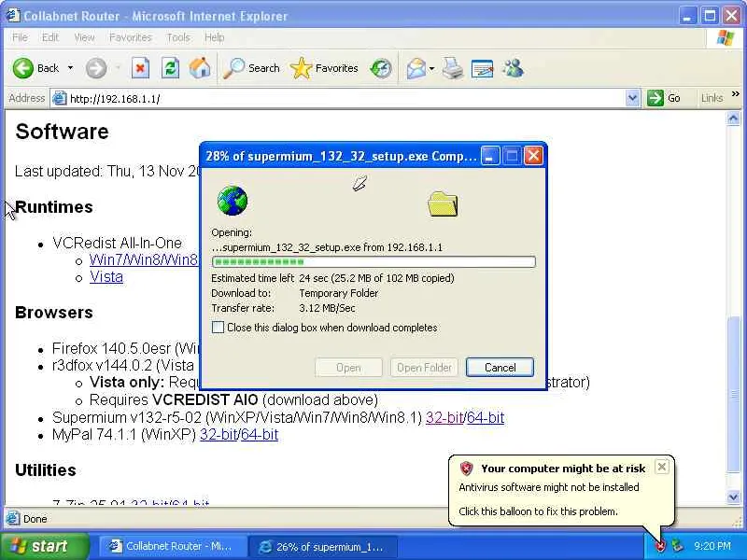The image size is (747, 560).
Task: Click the folder icon in download dialog
Action: (443, 204)
